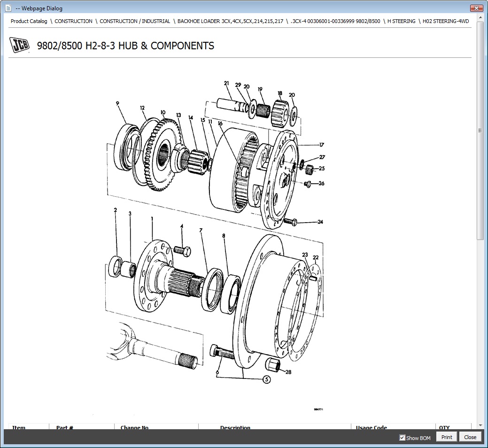Toggle the Show BOM checkbox

pos(402,438)
